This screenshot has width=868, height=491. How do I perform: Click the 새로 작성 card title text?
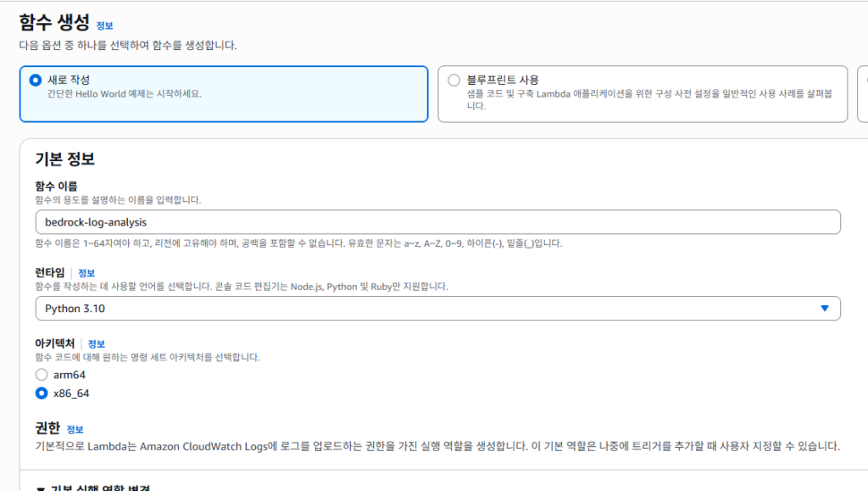pos(69,80)
